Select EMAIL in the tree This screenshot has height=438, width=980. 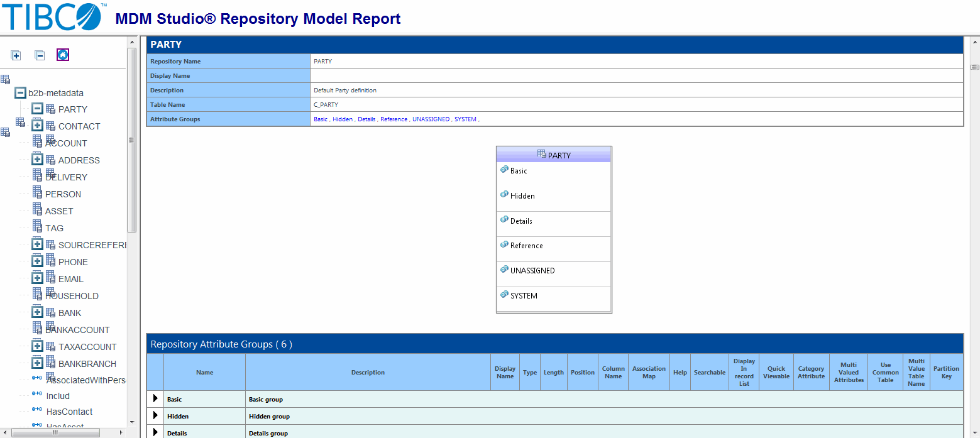coord(71,279)
